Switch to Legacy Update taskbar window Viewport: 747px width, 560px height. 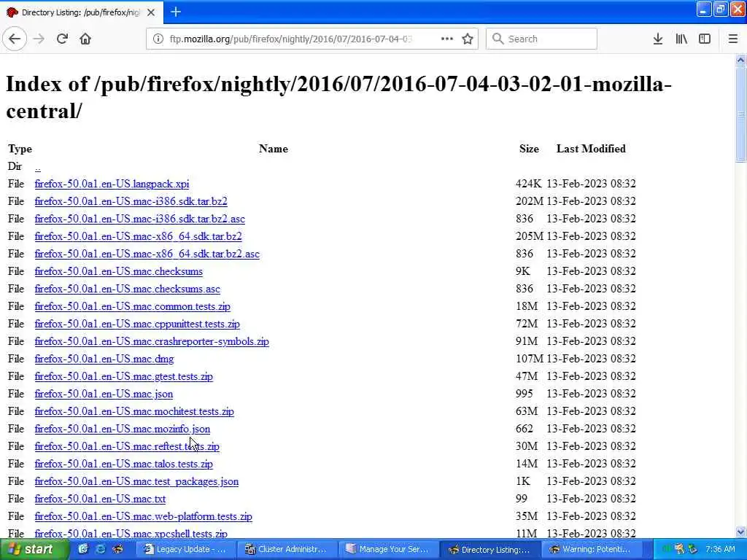(185, 550)
